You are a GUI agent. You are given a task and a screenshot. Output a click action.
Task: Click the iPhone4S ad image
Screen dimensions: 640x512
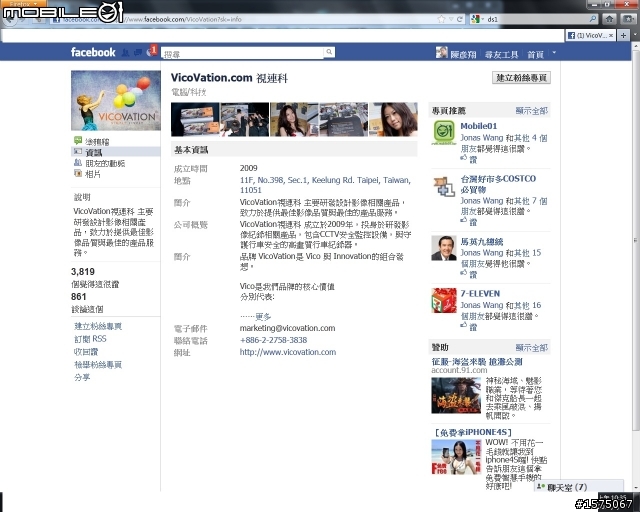[456, 457]
